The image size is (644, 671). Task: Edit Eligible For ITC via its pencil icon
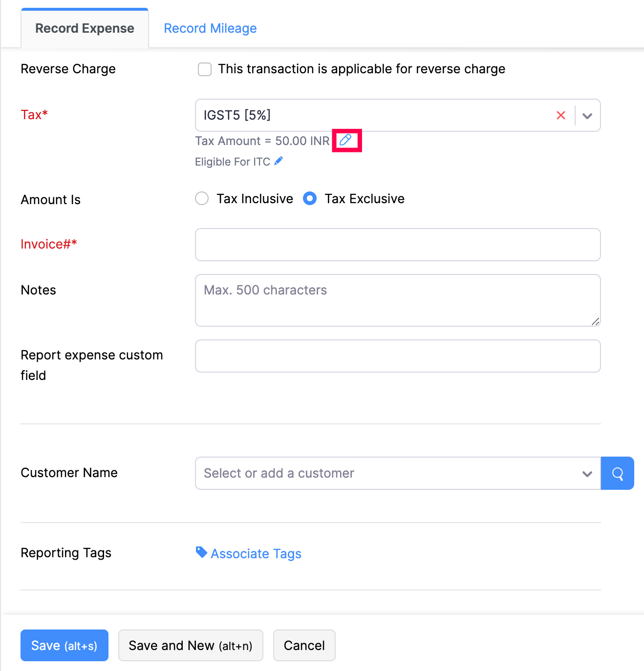tap(279, 161)
